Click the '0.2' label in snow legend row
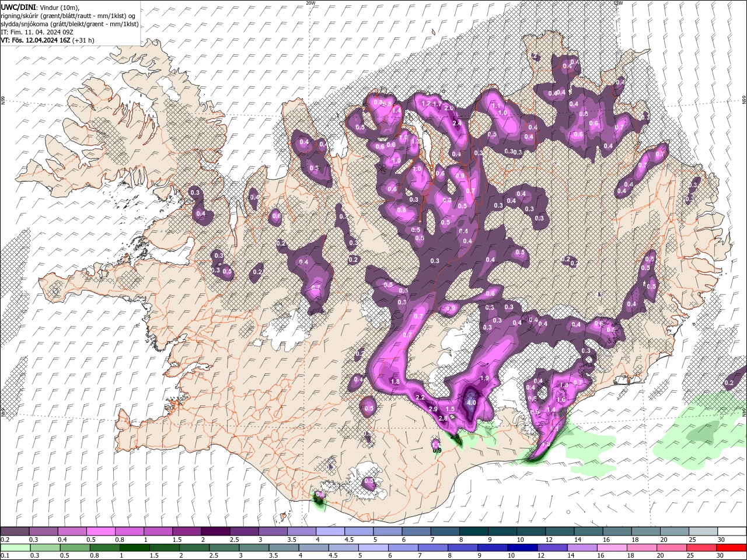Viewport: 747px width, 560px height. 5,540
